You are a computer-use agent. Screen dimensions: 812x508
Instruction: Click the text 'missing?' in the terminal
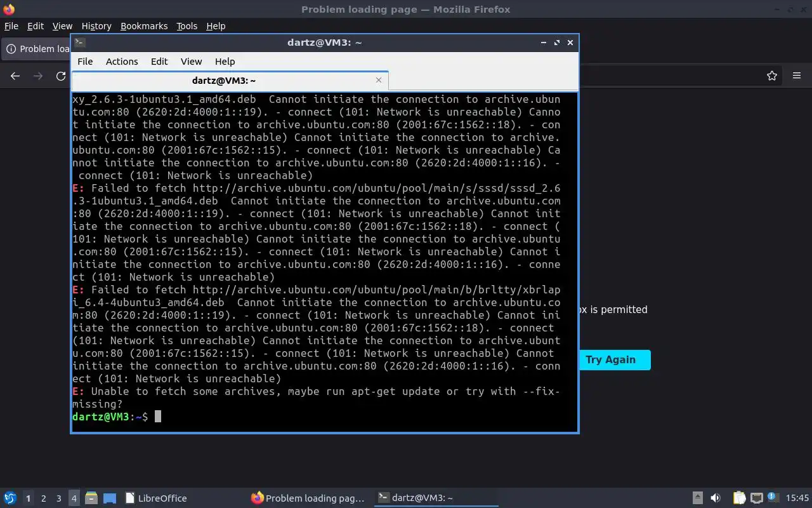pos(98,404)
